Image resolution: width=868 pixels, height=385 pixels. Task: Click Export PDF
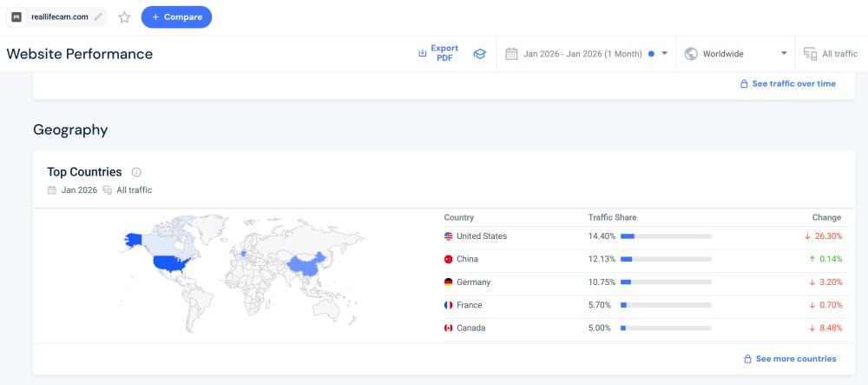point(438,54)
